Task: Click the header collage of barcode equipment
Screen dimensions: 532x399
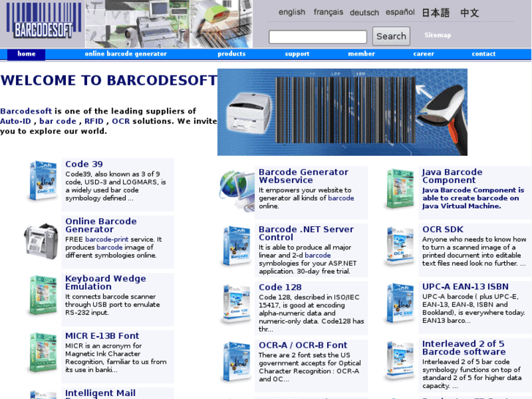Action: pyautogui.click(x=168, y=23)
